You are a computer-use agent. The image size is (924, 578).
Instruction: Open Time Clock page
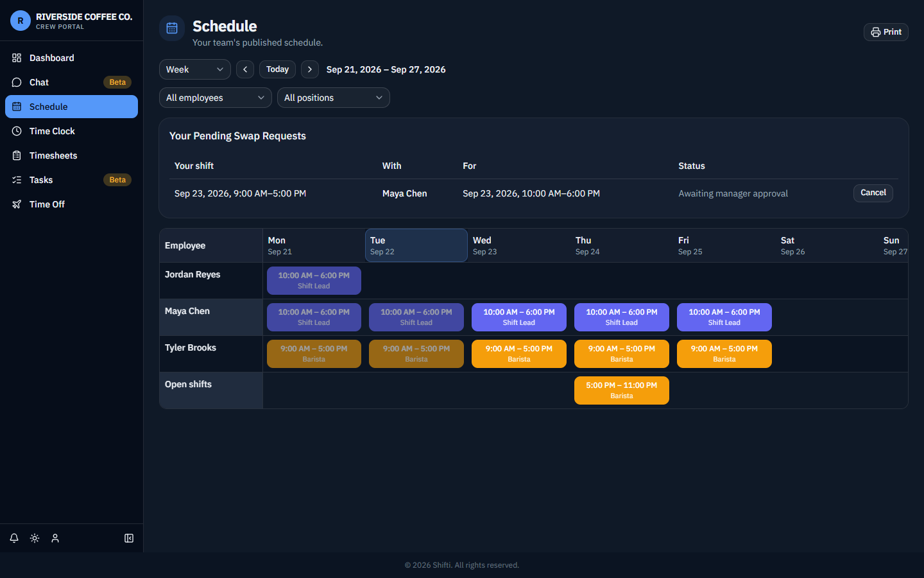coord(71,131)
